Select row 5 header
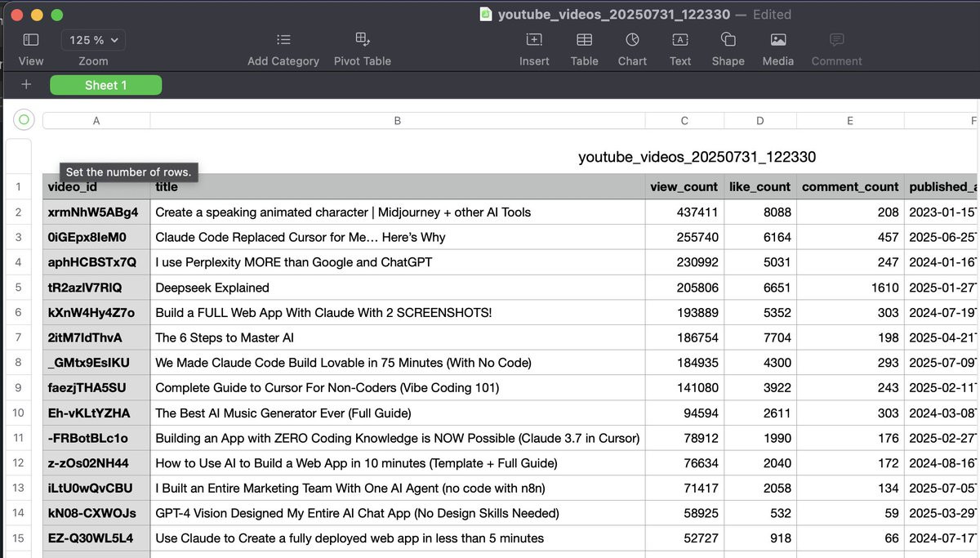The image size is (980, 558). click(18, 288)
